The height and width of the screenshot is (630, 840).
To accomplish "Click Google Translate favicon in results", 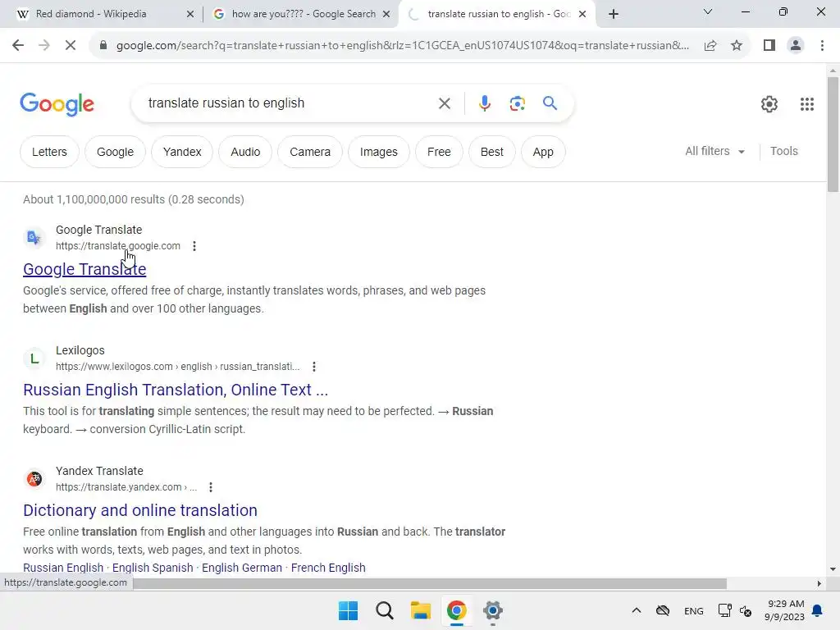I will tap(34, 237).
